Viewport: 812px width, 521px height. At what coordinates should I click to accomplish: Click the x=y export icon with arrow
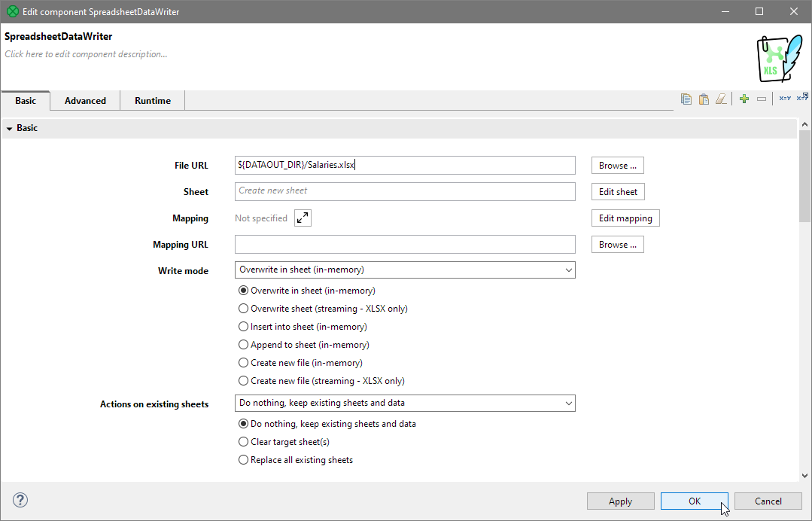pyautogui.click(x=802, y=97)
